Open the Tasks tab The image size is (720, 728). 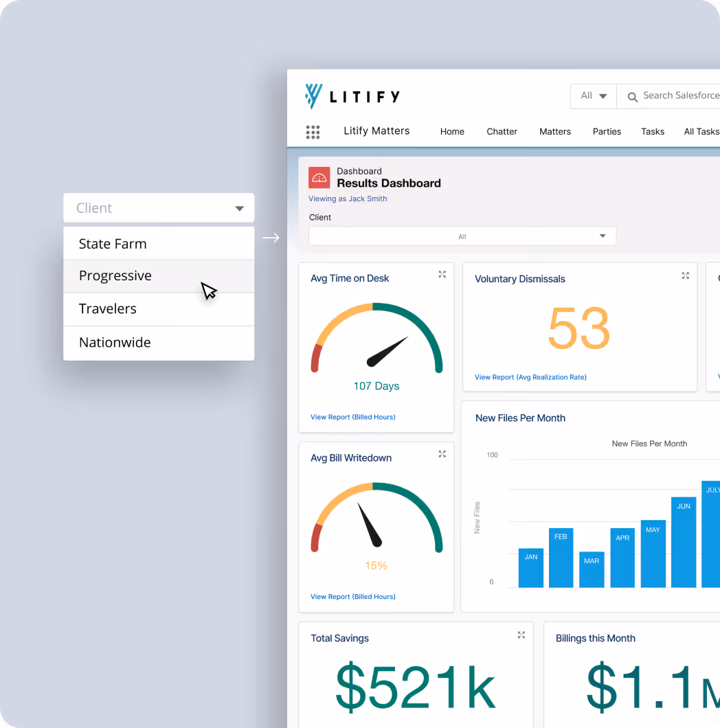click(652, 131)
